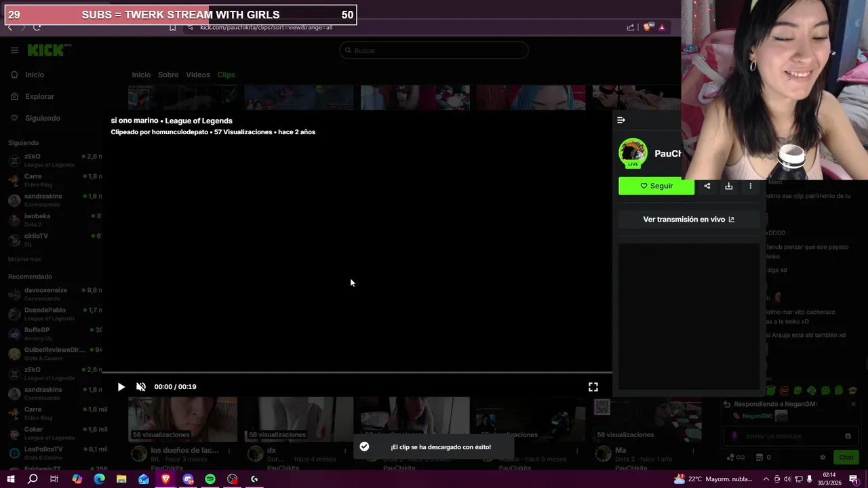The height and width of the screenshot is (488, 868).
Task: Unmute the clip audio
Action: pyautogui.click(x=141, y=387)
